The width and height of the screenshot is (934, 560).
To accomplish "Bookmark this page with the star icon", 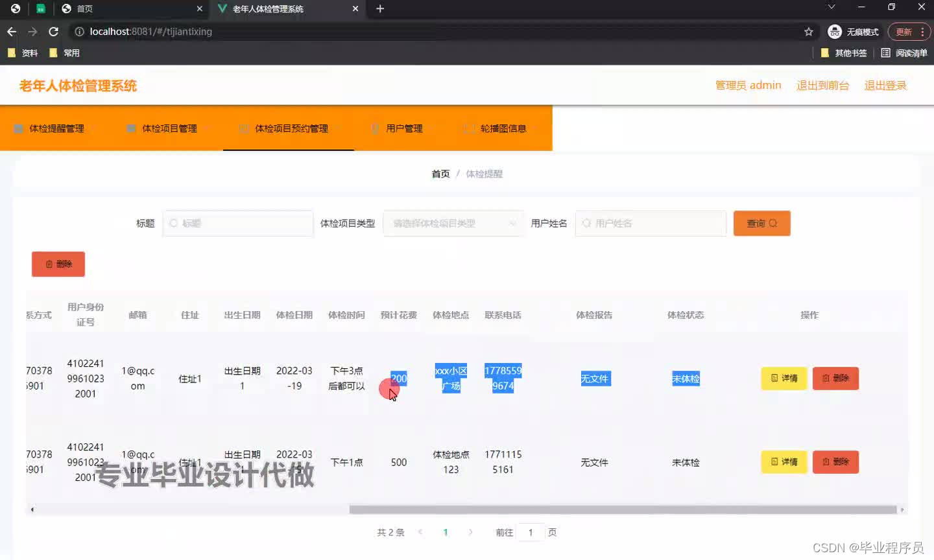I will coord(808,31).
